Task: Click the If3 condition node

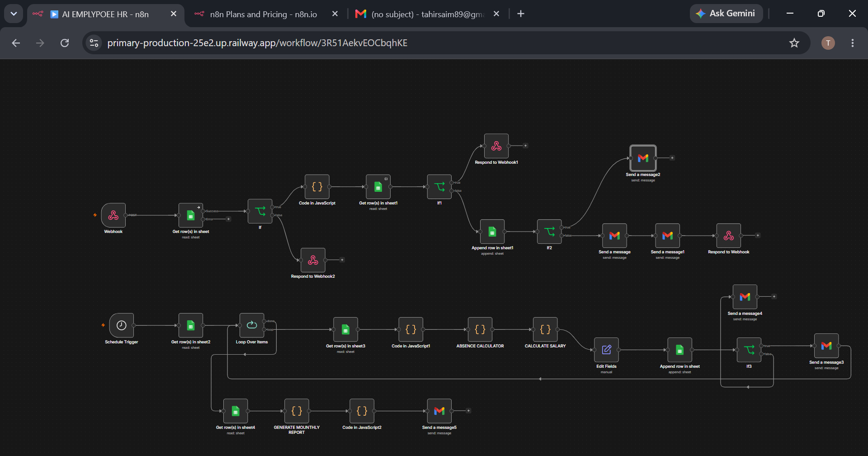Action: [749, 350]
